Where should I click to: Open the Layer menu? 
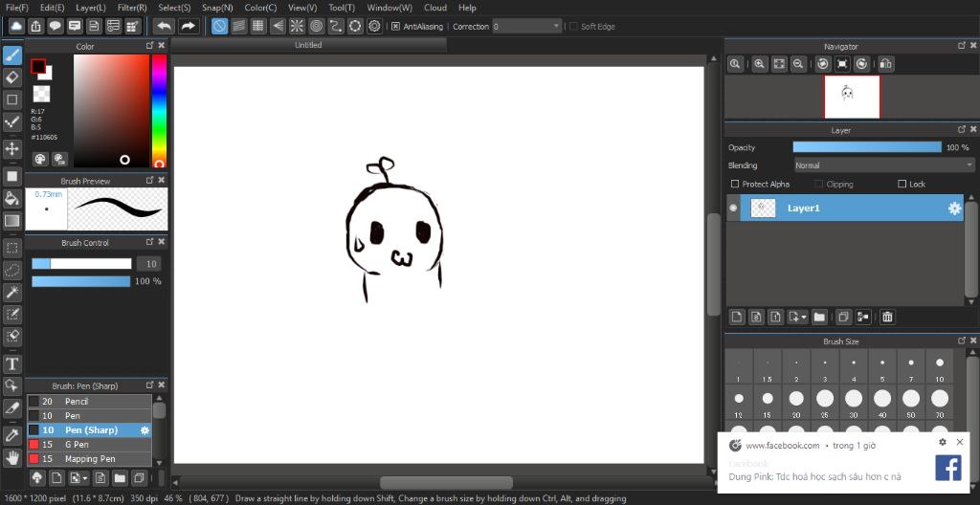[x=91, y=8]
